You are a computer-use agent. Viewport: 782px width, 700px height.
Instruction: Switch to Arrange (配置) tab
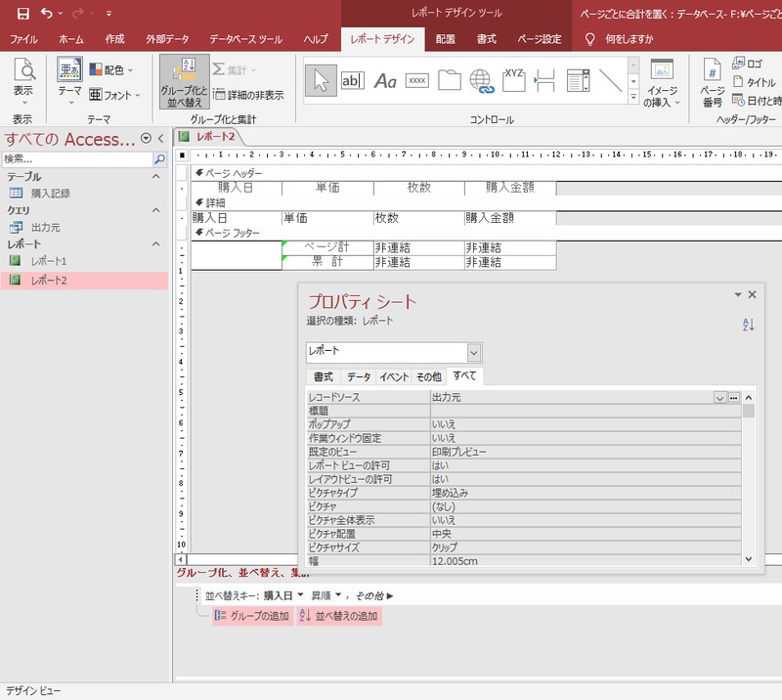446,39
